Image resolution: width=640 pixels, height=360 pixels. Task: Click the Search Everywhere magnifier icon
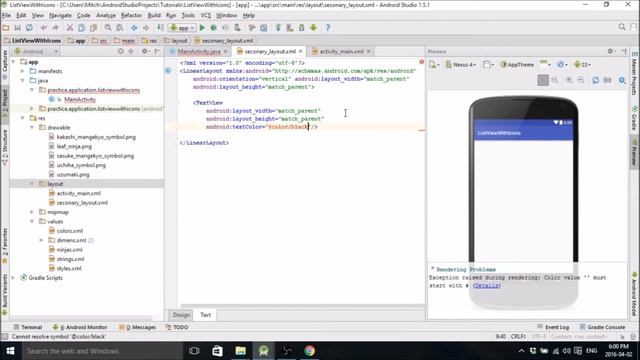622,27
